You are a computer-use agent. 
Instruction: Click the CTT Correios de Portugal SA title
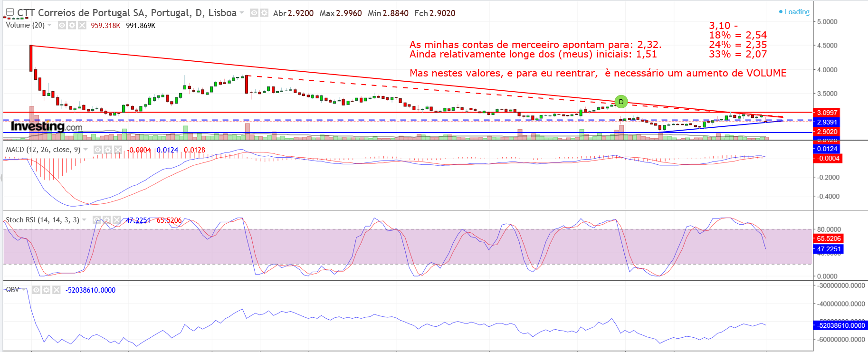tap(127, 13)
